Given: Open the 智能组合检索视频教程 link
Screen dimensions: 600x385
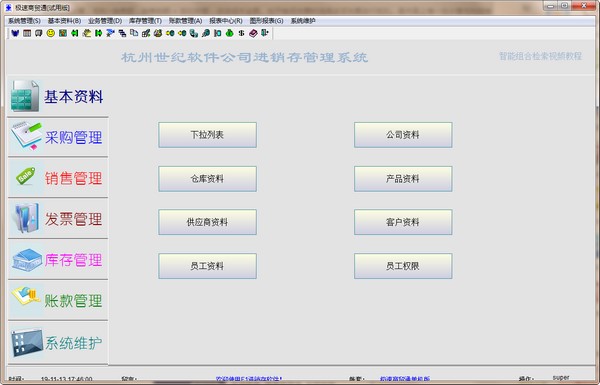Looking at the screenshot, I should pyautogui.click(x=540, y=56).
